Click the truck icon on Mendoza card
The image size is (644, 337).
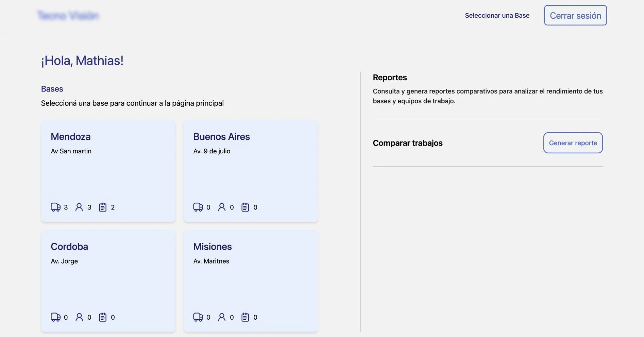(55, 207)
